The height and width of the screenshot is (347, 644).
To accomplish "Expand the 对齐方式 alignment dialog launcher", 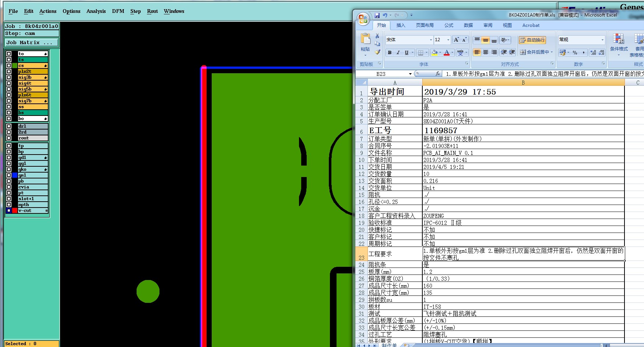I will pyautogui.click(x=552, y=64).
